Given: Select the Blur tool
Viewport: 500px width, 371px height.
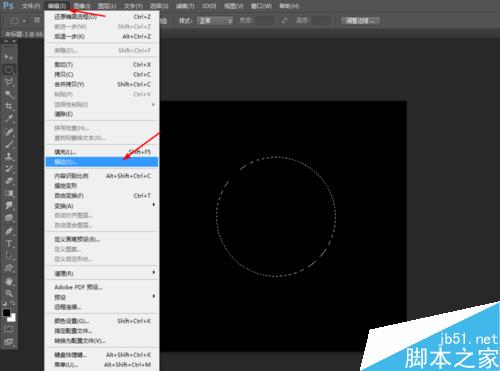Looking at the screenshot, I should [9, 206].
